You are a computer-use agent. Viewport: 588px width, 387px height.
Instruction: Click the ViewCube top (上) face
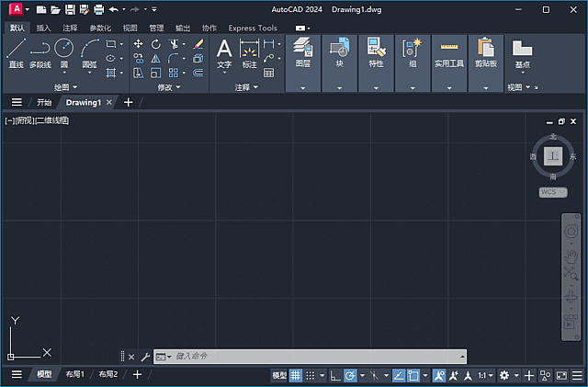pos(552,157)
